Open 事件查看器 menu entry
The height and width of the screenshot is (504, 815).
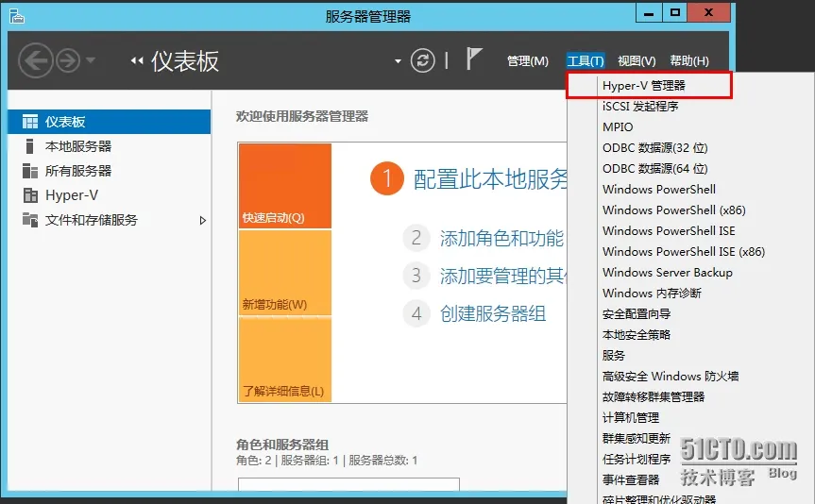coord(631,480)
